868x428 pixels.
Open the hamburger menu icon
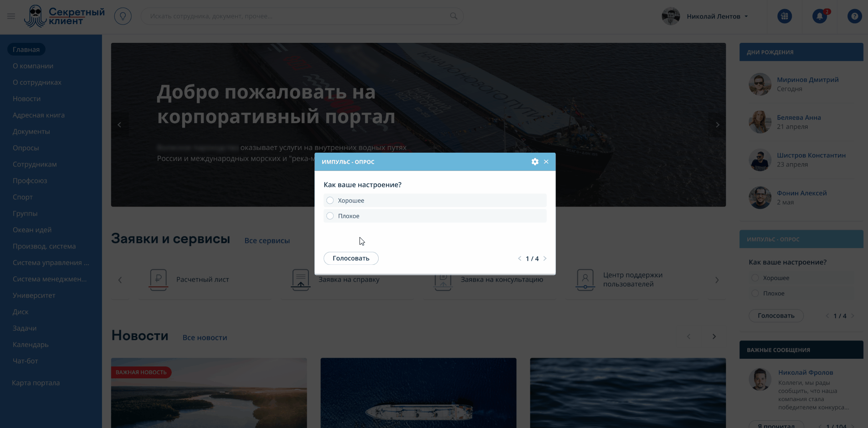11,16
